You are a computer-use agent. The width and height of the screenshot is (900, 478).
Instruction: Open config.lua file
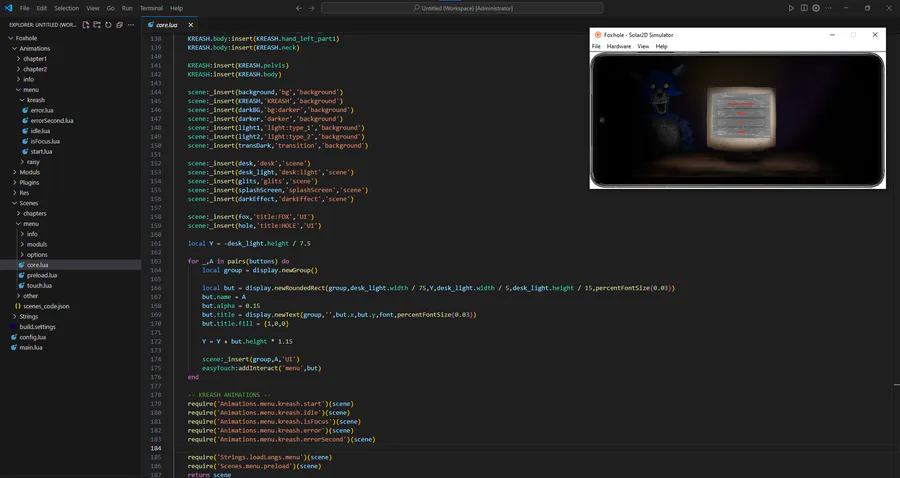[32, 337]
